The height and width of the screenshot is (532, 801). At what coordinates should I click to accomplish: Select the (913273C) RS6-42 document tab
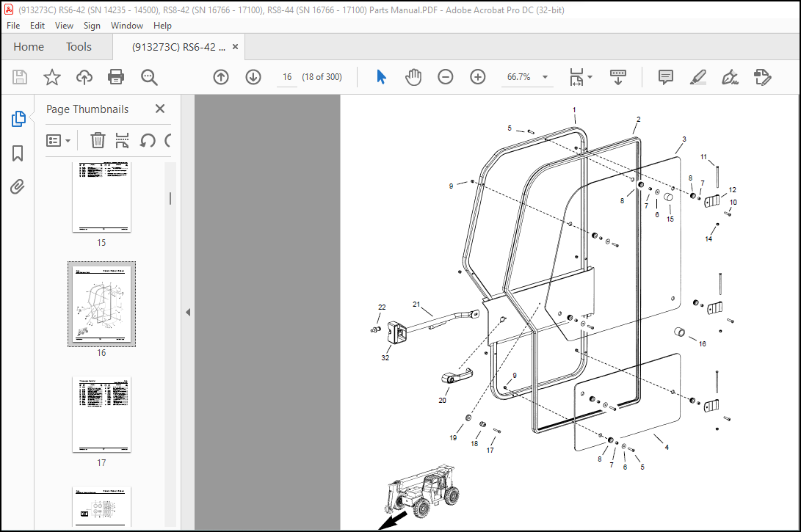[x=178, y=47]
